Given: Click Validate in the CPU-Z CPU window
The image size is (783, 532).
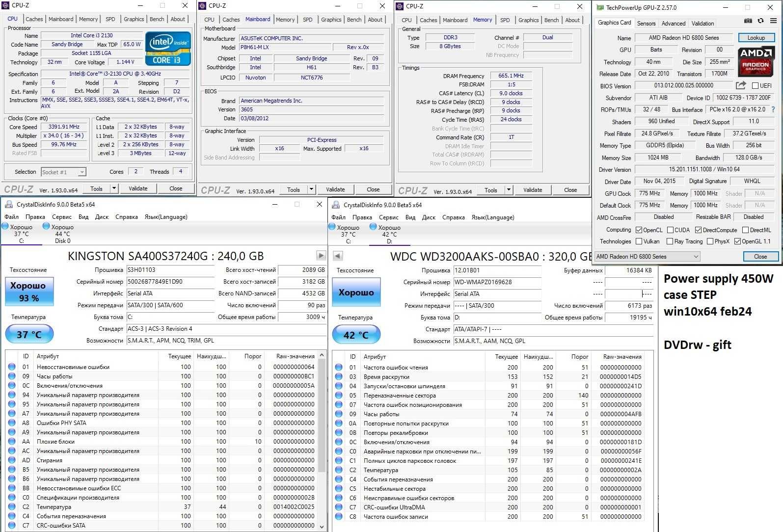Looking at the screenshot, I should pyautogui.click(x=138, y=188).
